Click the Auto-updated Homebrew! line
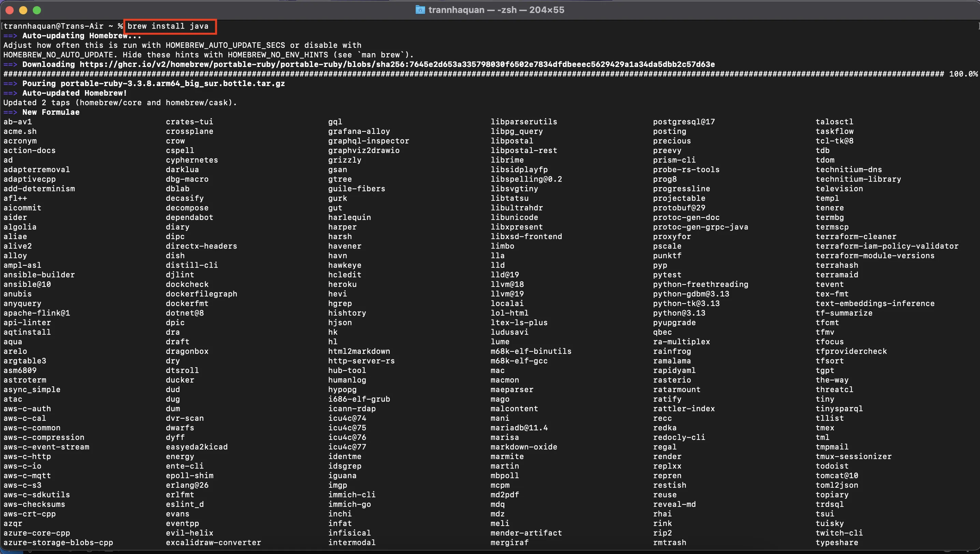Image resolution: width=980 pixels, height=554 pixels. coord(74,93)
